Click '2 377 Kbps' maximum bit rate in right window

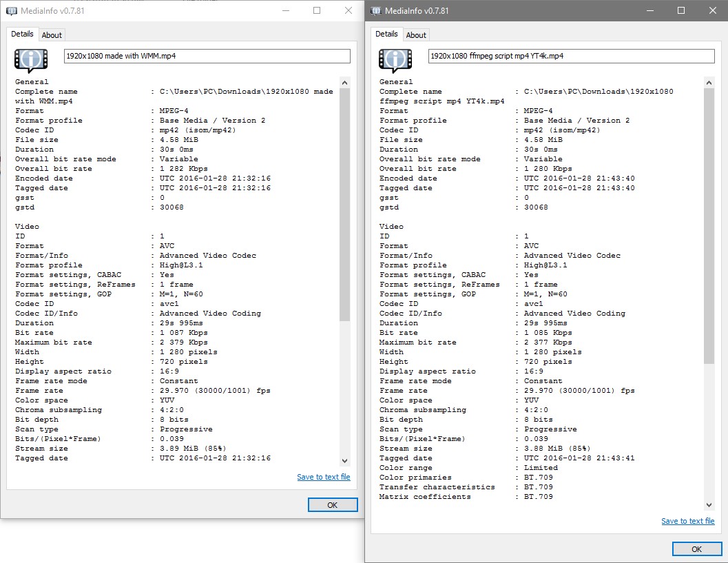tap(548, 342)
